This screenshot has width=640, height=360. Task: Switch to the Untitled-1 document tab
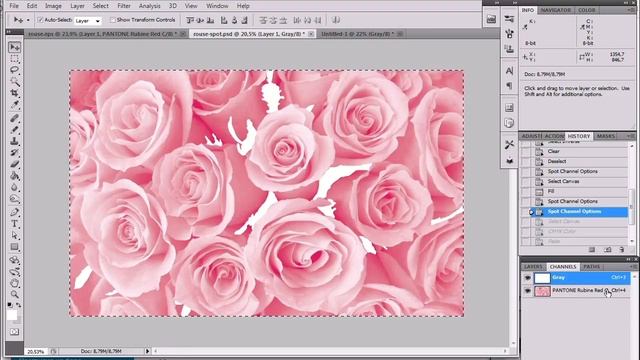coord(358,34)
